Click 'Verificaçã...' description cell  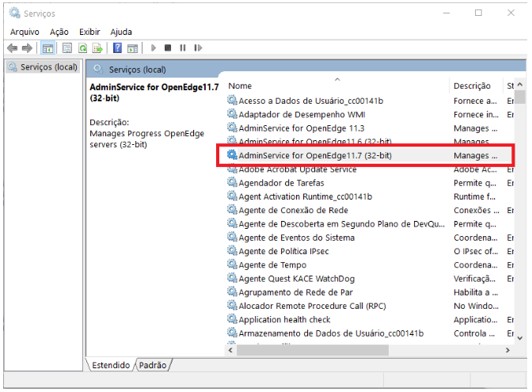coord(474,279)
